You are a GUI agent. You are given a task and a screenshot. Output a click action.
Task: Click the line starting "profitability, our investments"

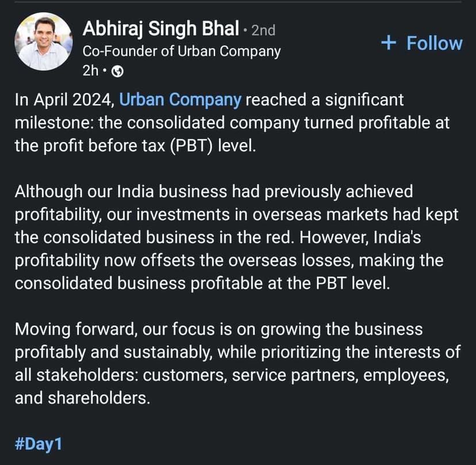236,215
